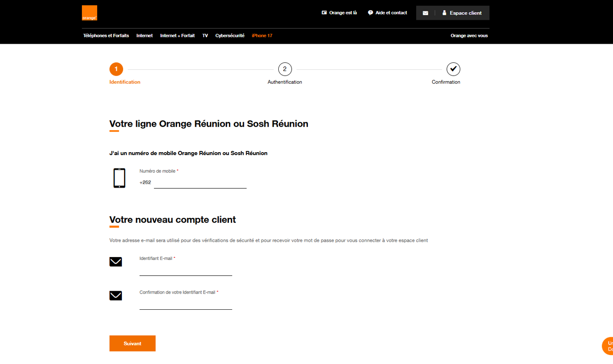Click Orange est là link
Viewport: 613px width, 364px height.
coord(339,13)
